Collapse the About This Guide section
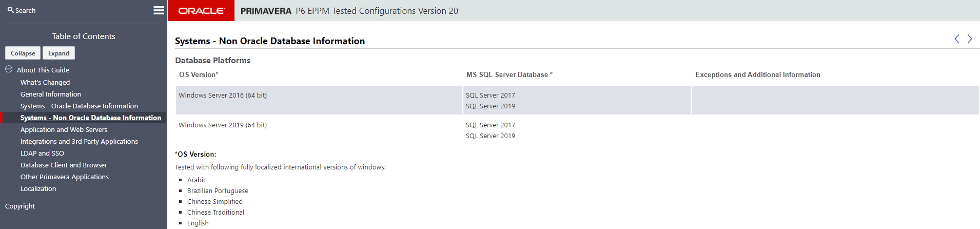 pyautogui.click(x=9, y=69)
